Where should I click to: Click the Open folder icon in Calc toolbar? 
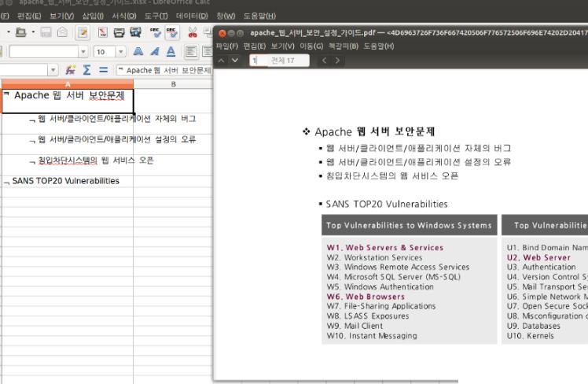tap(20, 33)
